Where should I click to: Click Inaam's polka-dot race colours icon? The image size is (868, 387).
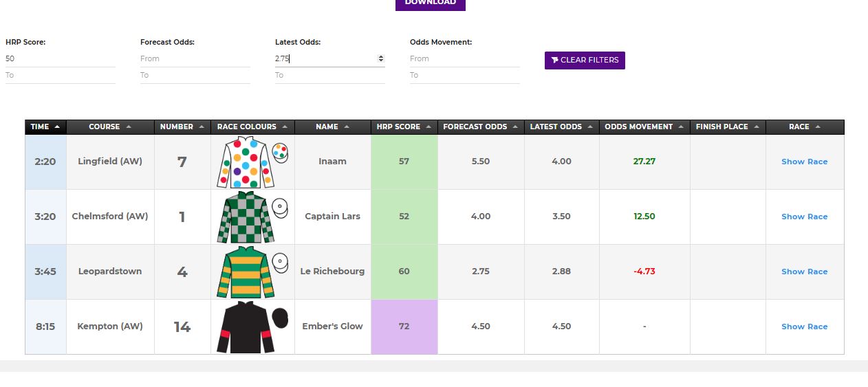coord(252,162)
